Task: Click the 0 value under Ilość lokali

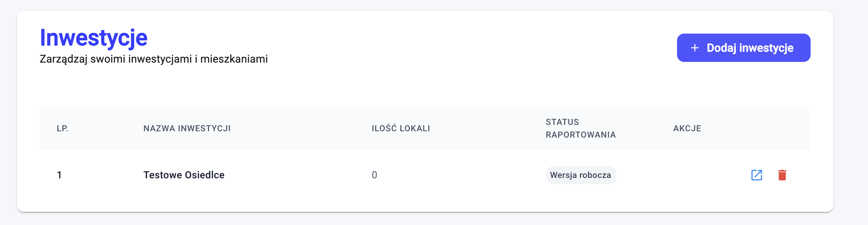Action: coord(374,175)
